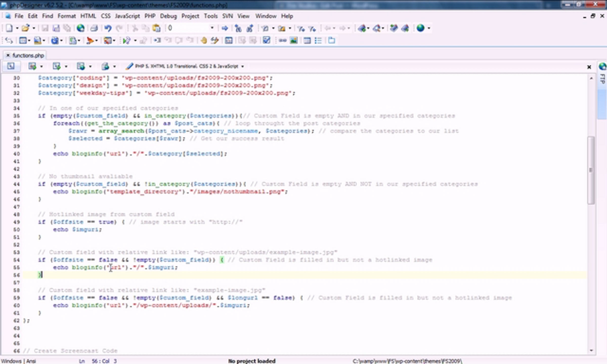Click the Run/debug green arrow icon

(126, 40)
